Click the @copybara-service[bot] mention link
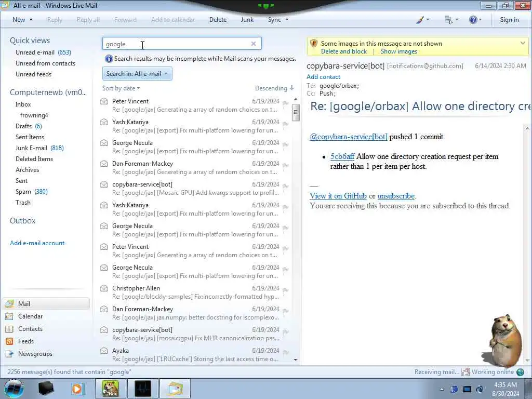 point(349,137)
